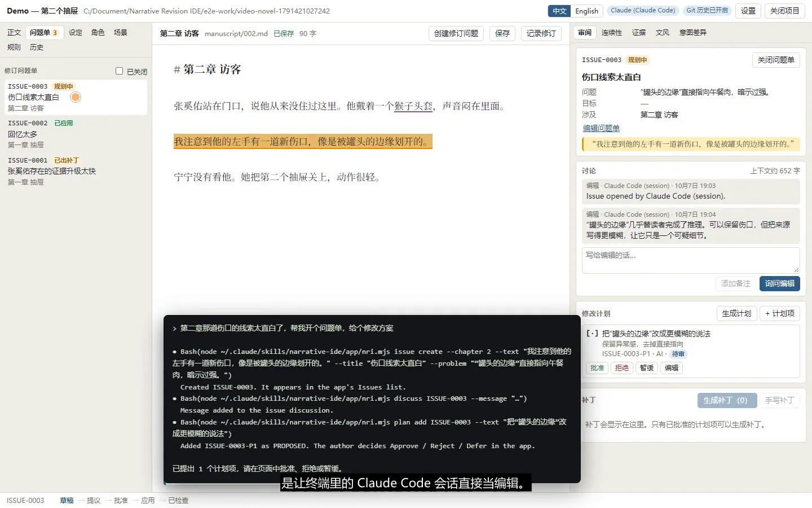Reject the plan item with 拒绝
812x508 pixels.
tap(622, 368)
